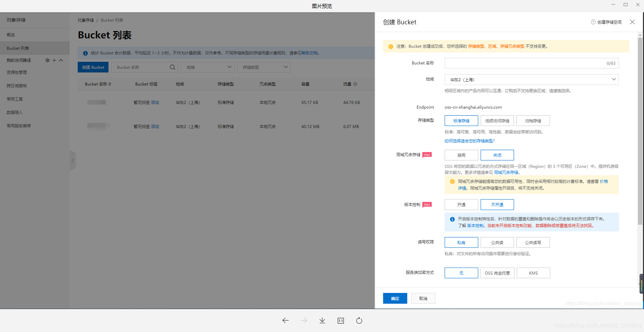Click the sort icon beside Bucket 名称 header
The width and height of the screenshot is (644, 332).
[110, 84]
